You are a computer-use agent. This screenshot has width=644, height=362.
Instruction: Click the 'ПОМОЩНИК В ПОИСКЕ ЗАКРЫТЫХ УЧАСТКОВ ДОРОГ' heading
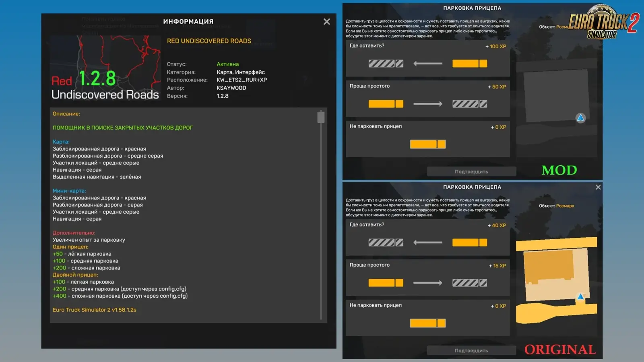coord(123,128)
